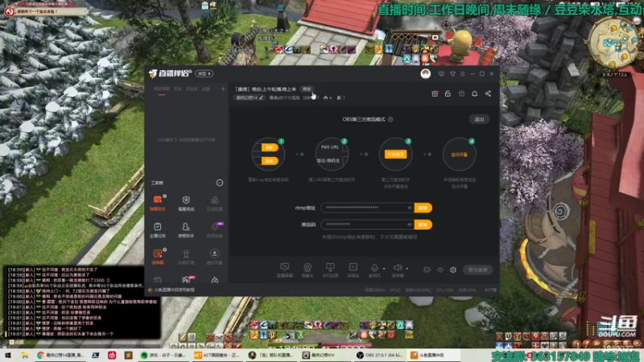Reveal the hidden rtmp address with the eye
Screen dimensions: 644x362
point(409,208)
